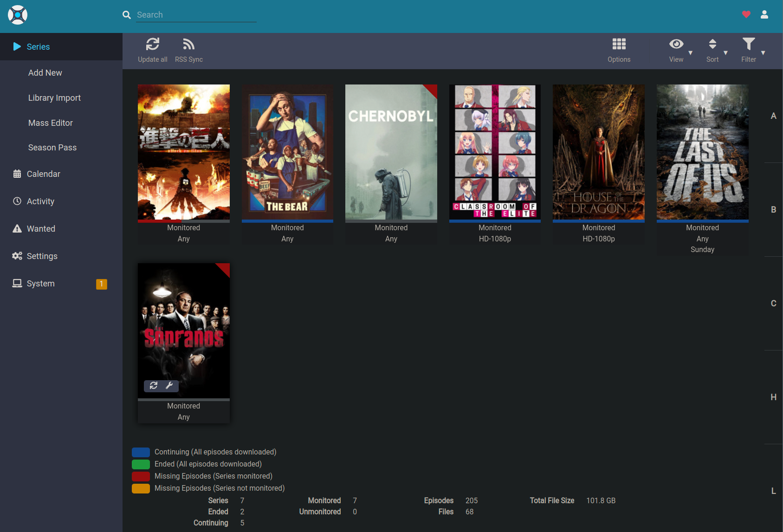Screen dimensions: 783x532
Task: Click the Activity clock icon
Action: coord(17,201)
